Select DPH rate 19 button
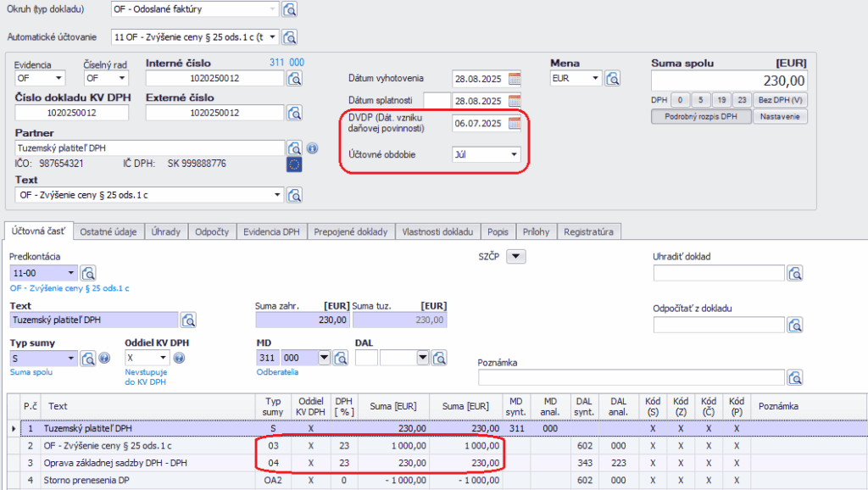 [x=721, y=100]
